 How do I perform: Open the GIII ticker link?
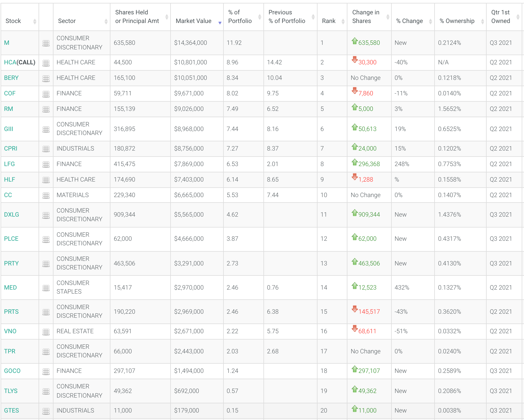(x=9, y=129)
